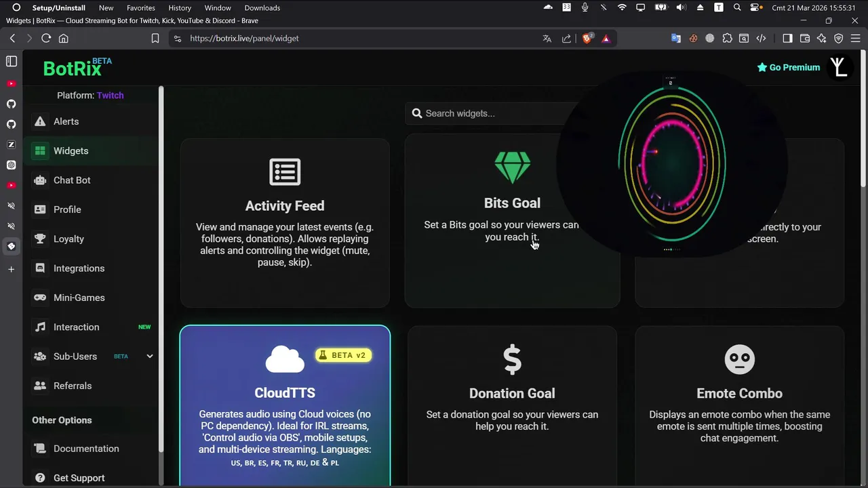Open the Profile ID card icon
This screenshot has height=488, width=868.
coord(40,209)
